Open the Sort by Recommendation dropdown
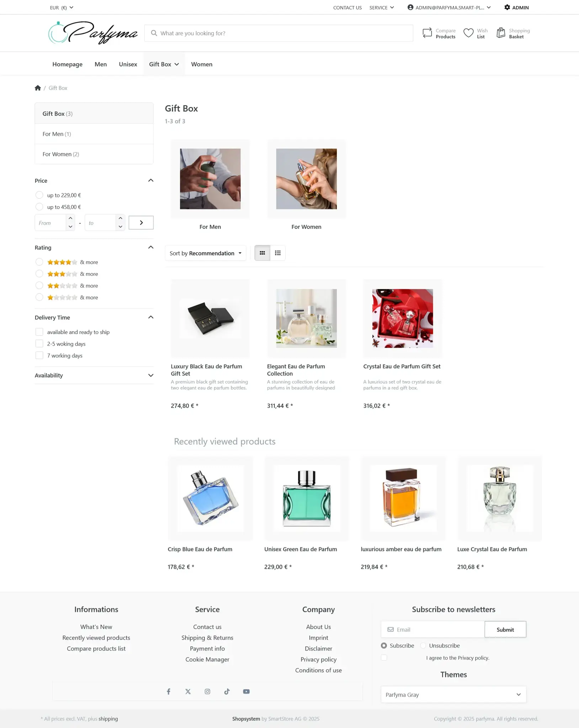The width and height of the screenshot is (579, 728). pos(206,253)
